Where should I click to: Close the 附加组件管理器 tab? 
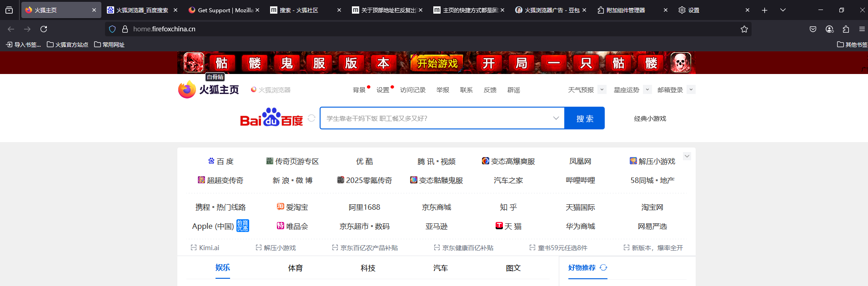(666, 10)
